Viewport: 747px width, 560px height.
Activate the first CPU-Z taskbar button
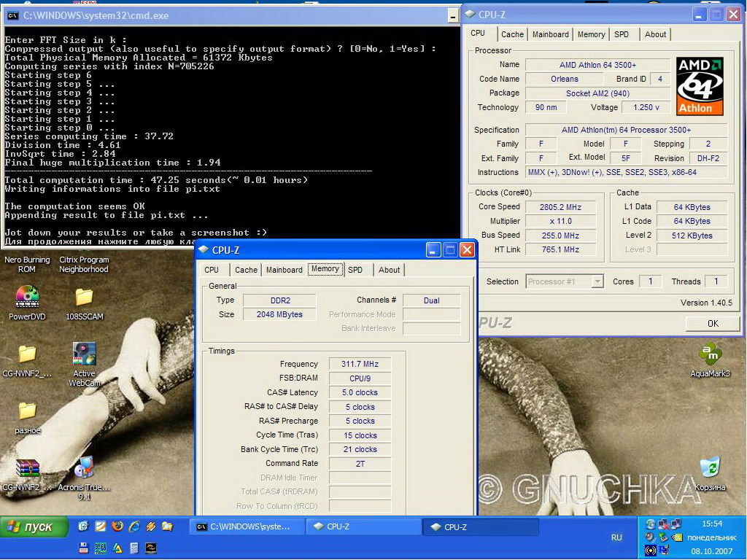(363, 526)
